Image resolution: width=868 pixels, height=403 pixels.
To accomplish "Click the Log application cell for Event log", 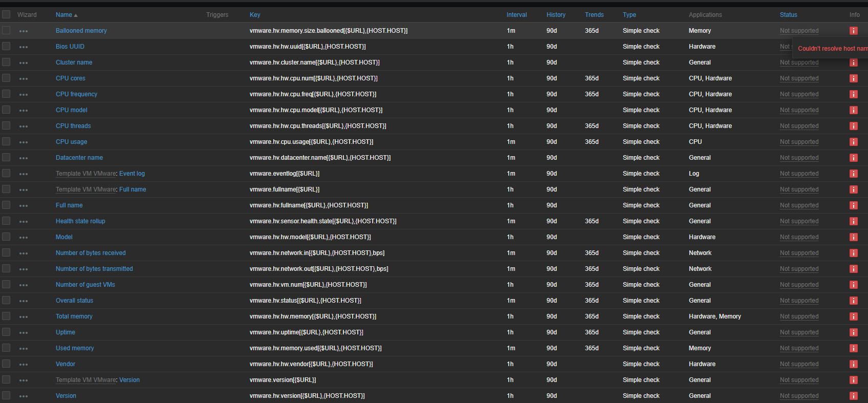I will click(694, 174).
